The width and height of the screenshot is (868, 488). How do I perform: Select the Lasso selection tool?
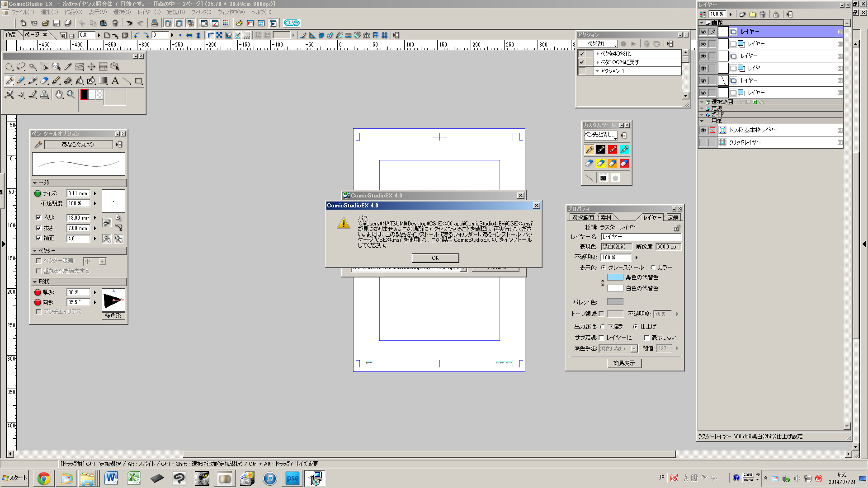coord(21,67)
